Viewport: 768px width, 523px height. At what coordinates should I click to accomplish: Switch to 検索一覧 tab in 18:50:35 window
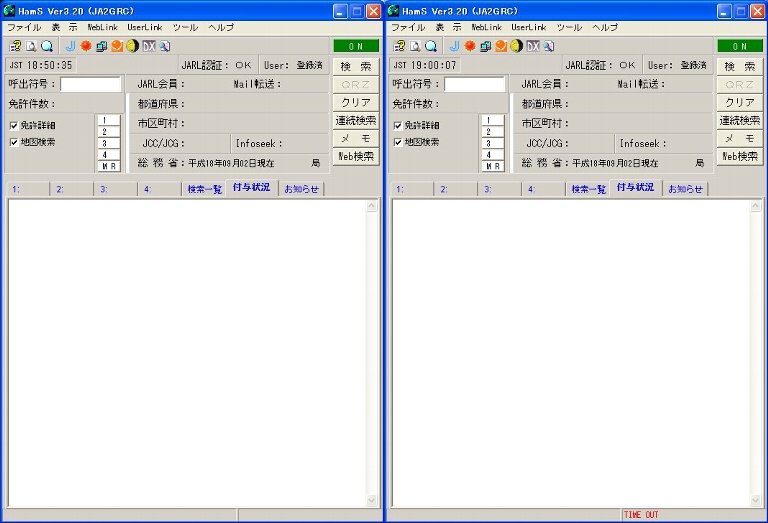tap(204, 189)
